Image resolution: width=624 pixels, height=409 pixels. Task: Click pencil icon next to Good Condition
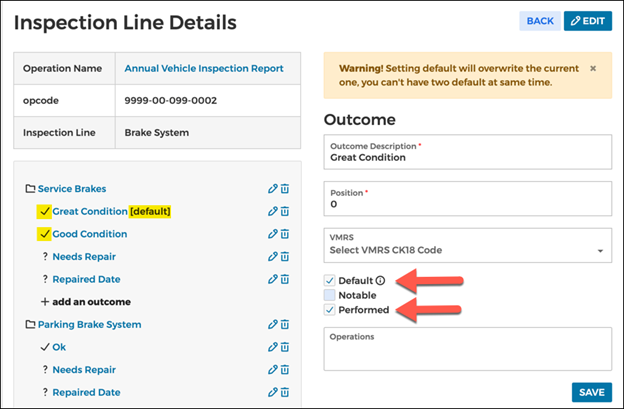(x=273, y=234)
